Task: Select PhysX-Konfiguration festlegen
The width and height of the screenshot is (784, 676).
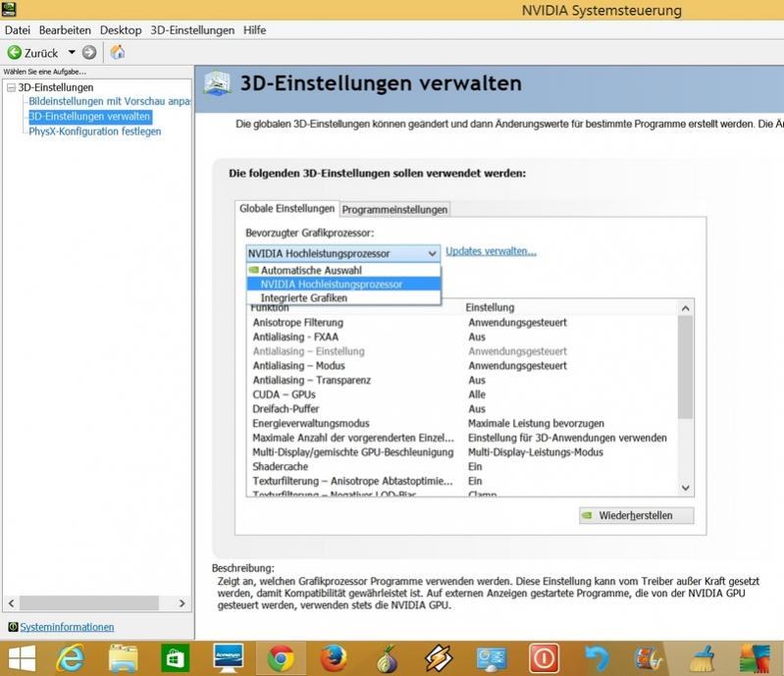Action: click(95, 131)
